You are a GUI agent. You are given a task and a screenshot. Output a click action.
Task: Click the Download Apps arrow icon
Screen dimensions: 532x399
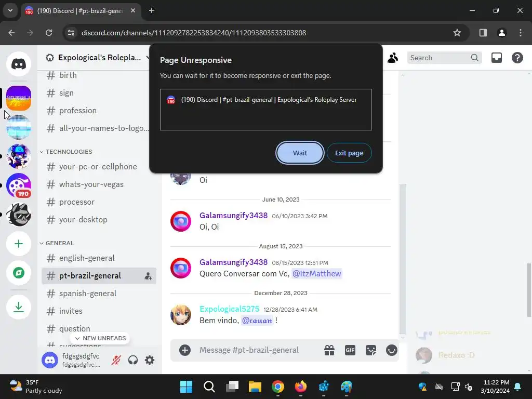click(x=19, y=307)
